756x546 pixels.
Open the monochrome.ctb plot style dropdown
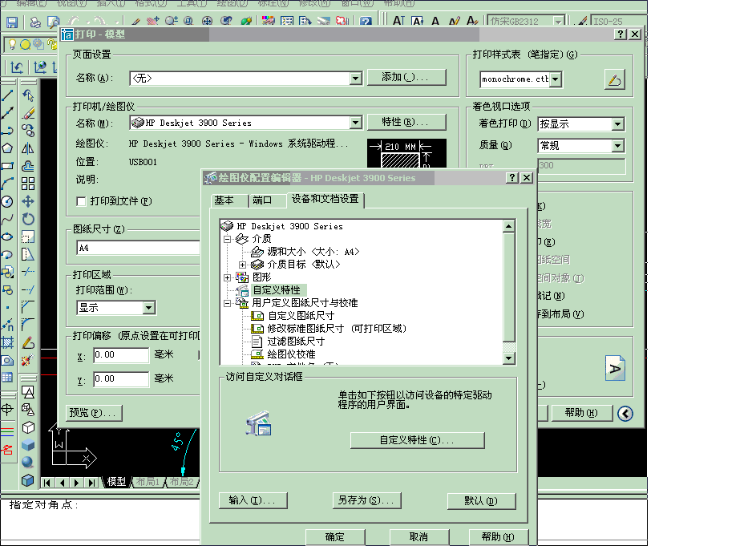(556, 79)
